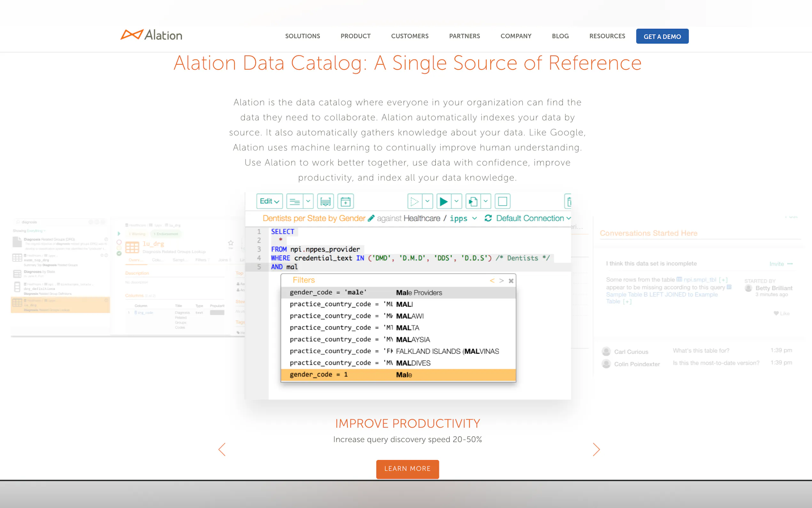Close the Filters popup
The image size is (812, 508).
pyautogui.click(x=511, y=281)
